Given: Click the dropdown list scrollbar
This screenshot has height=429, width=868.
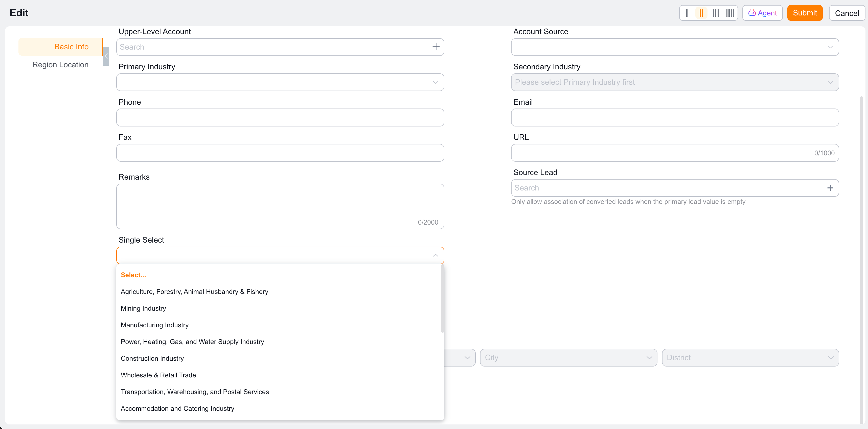Looking at the screenshot, I should coord(442,298).
